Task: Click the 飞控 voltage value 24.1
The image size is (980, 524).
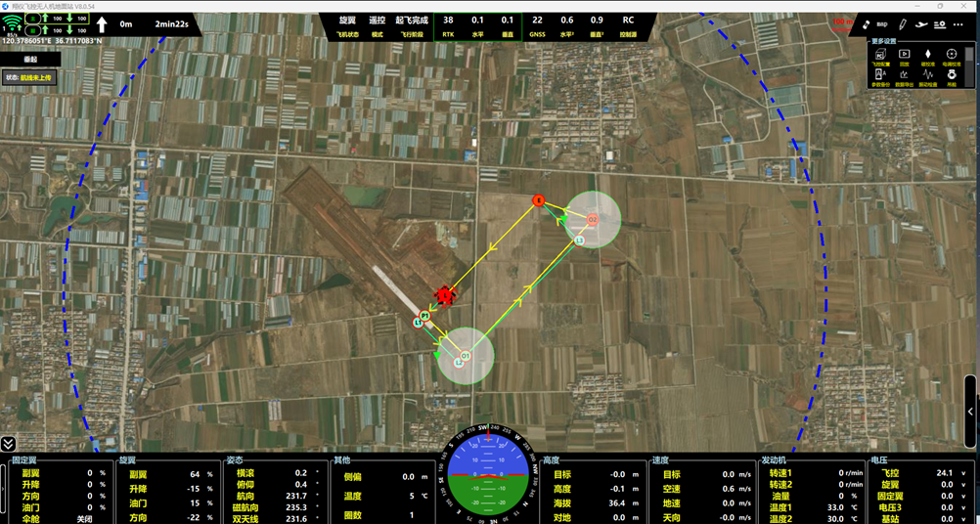Action: coord(945,473)
